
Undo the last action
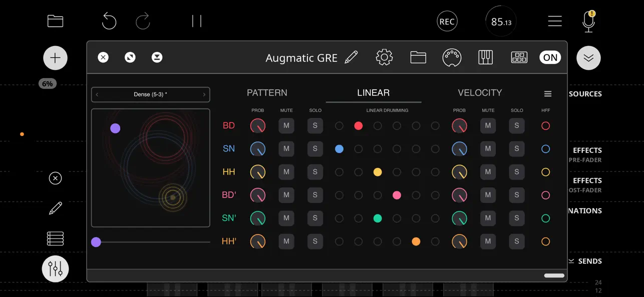click(x=109, y=21)
